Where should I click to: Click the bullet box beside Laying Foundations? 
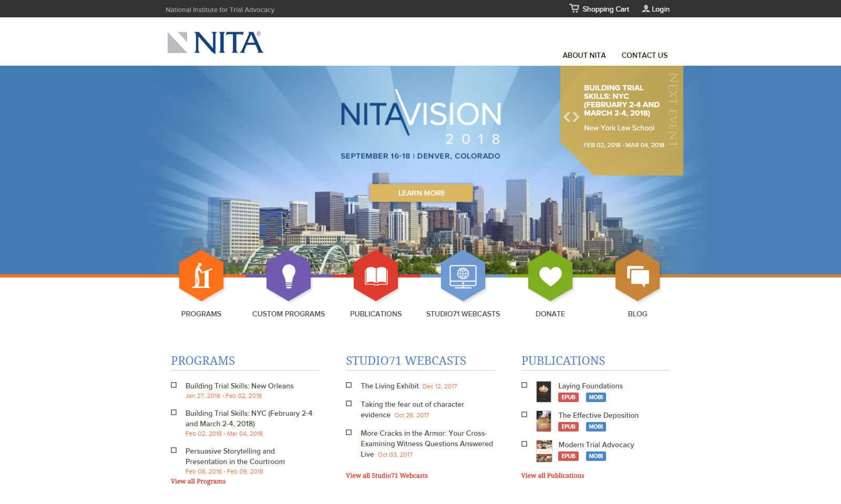coord(524,385)
